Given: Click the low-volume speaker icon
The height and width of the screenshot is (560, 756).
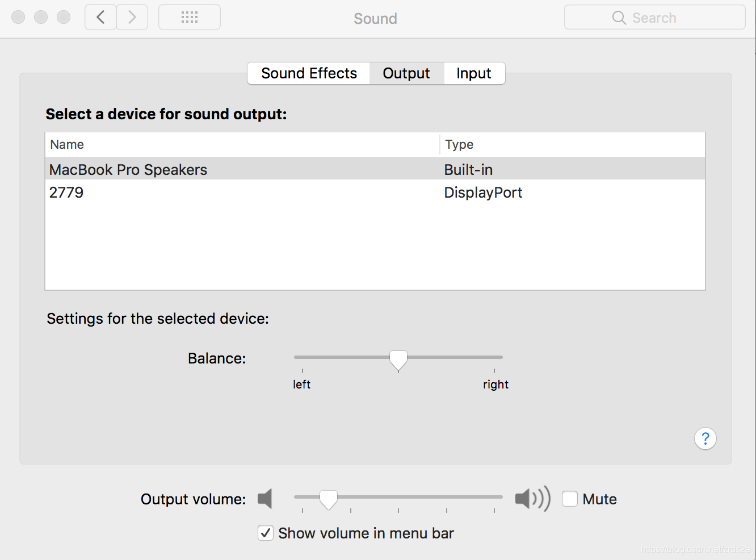Looking at the screenshot, I should pyautogui.click(x=265, y=499).
